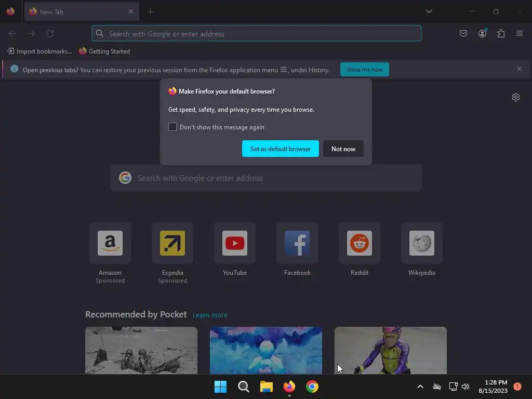Image resolution: width=532 pixels, height=399 pixels.
Task: Open network status tray icon
Action: (453, 387)
